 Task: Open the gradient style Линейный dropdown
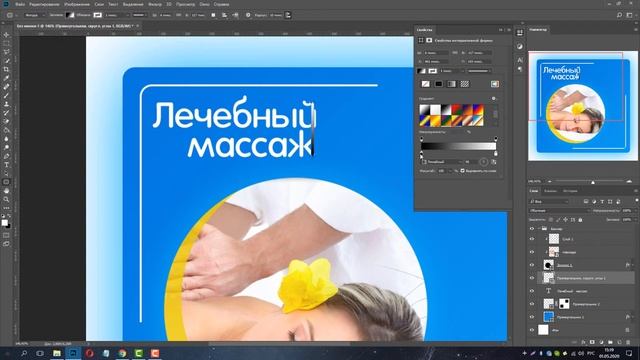coord(442,162)
